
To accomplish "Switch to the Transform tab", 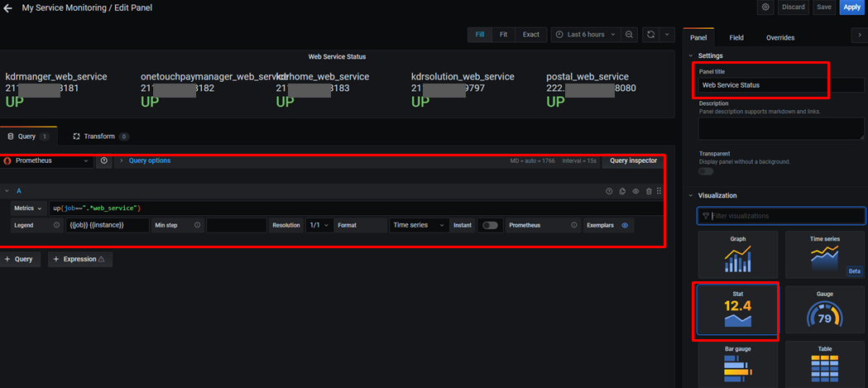I will click(x=101, y=137).
